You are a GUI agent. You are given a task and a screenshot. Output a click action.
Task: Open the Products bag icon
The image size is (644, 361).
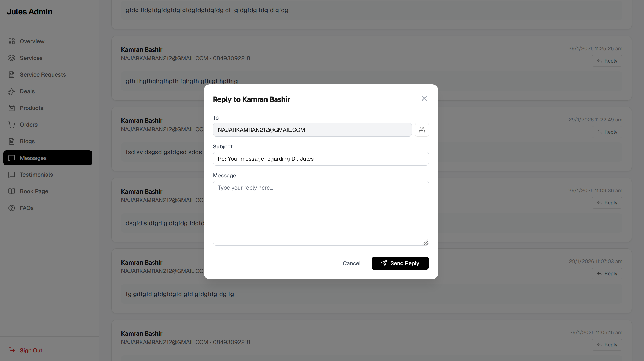[x=11, y=108]
